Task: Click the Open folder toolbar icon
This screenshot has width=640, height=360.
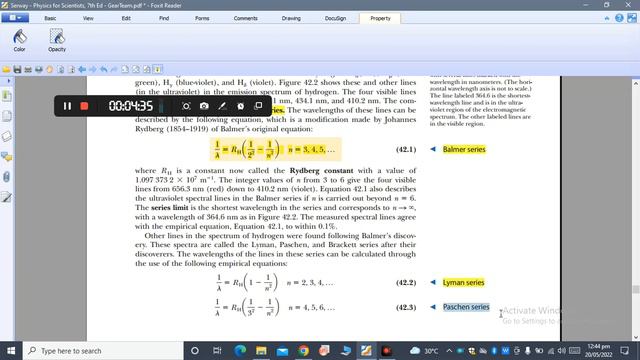Action: (x=6, y=69)
